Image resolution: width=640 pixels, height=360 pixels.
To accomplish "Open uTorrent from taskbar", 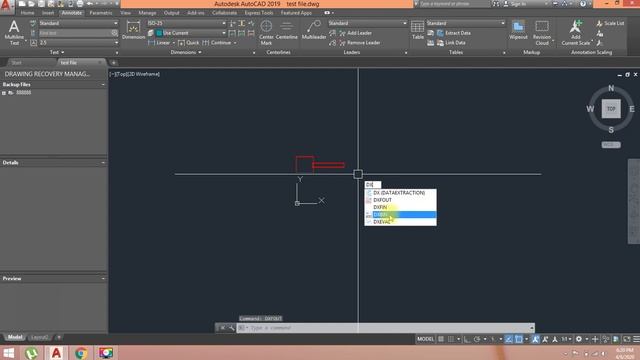I will pos(31,353).
